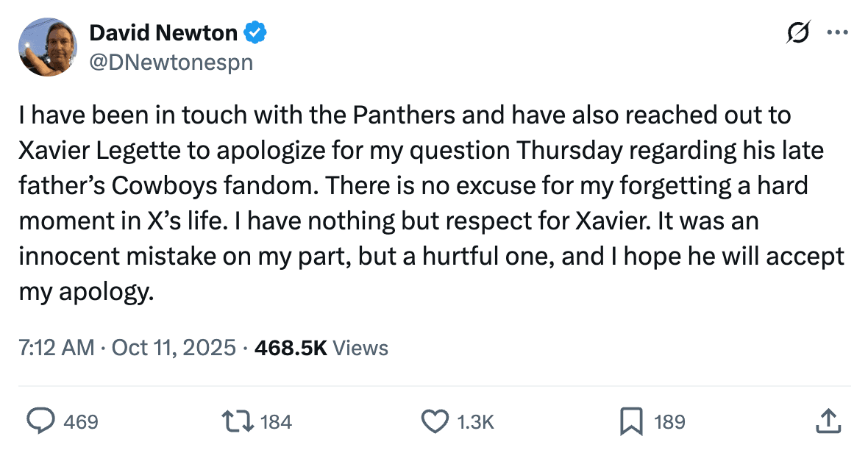The height and width of the screenshot is (453, 868).
Task: Click the reply speech bubble icon
Action: pos(43,421)
